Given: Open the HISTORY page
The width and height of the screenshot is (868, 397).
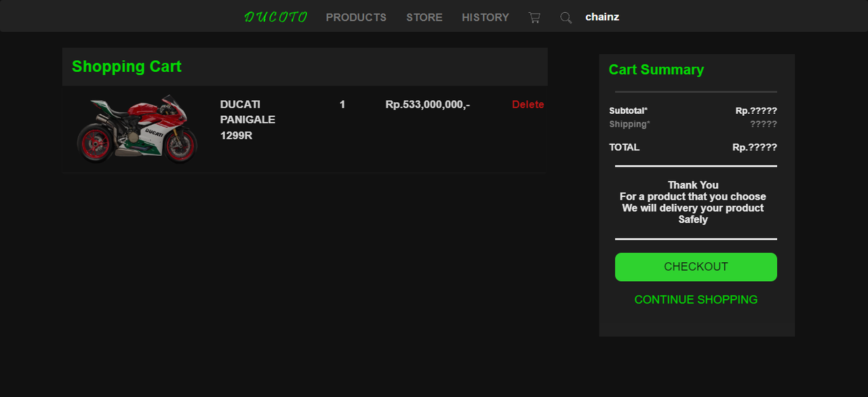Looking at the screenshot, I should (486, 18).
